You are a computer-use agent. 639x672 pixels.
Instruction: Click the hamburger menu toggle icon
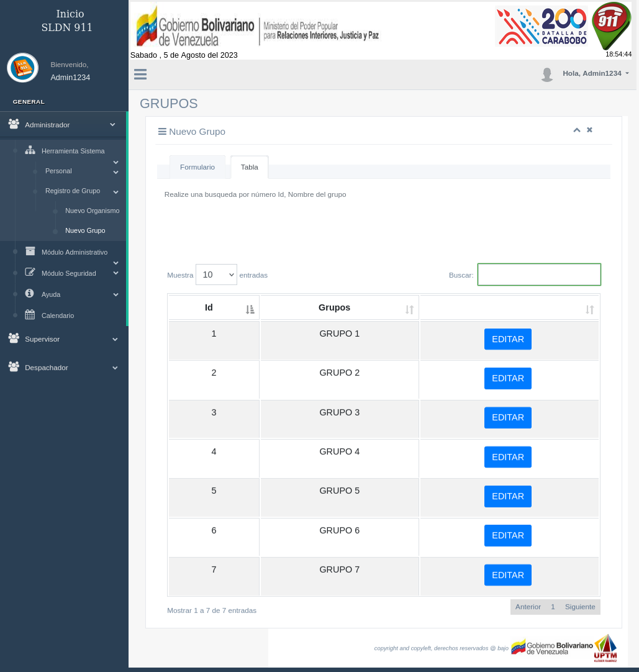(140, 75)
